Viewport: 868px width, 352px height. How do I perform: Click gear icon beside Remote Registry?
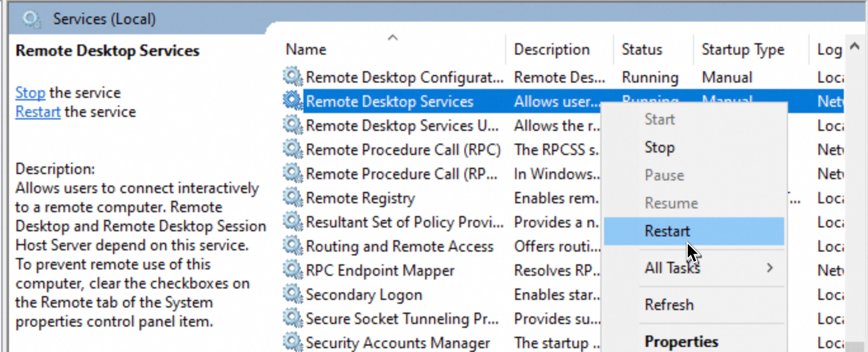[293, 198]
